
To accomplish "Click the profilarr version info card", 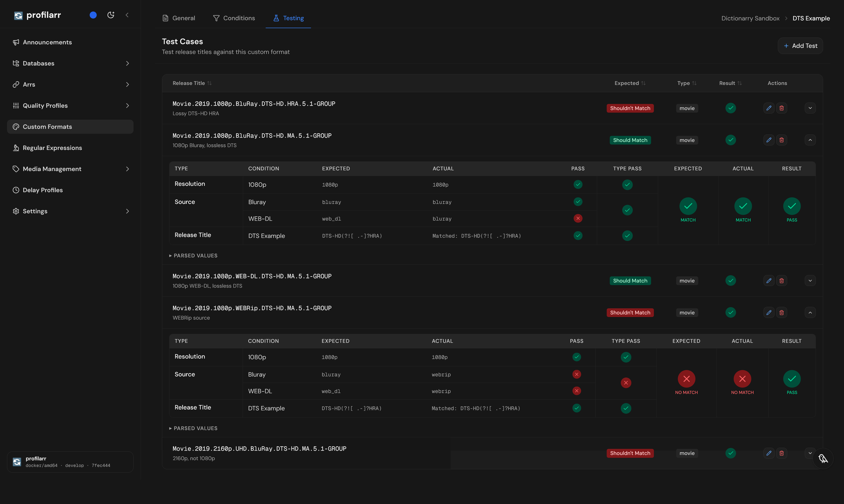I will (x=70, y=462).
